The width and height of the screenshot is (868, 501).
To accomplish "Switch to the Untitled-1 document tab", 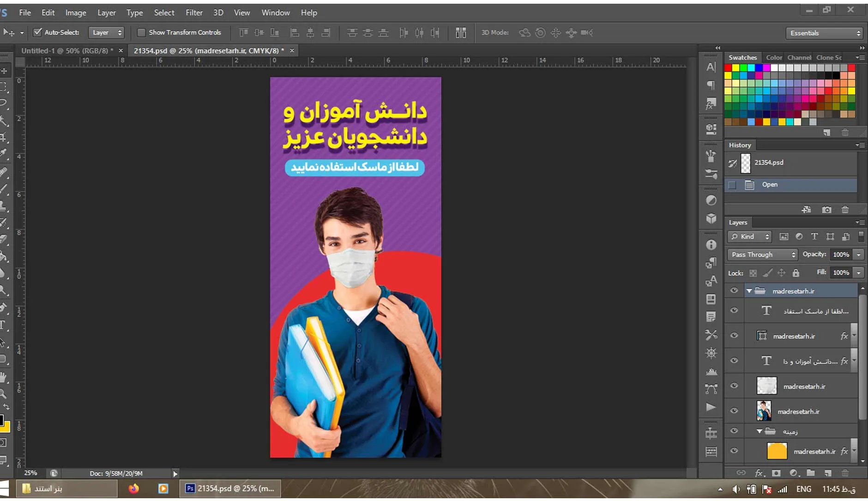I will 67,50.
